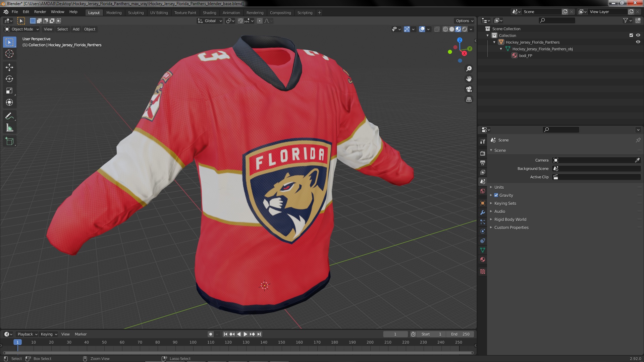Viewport: 644px width, 362px height.
Task: Open the Physics properties tab
Action: [x=483, y=231]
